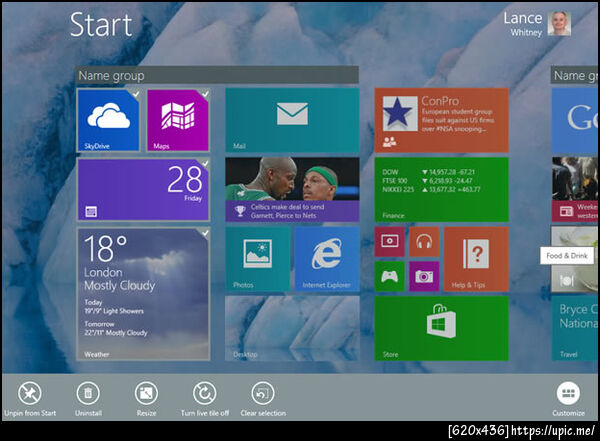
Task: Open the Desktop tile
Action: pyautogui.click(x=292, y=328)
